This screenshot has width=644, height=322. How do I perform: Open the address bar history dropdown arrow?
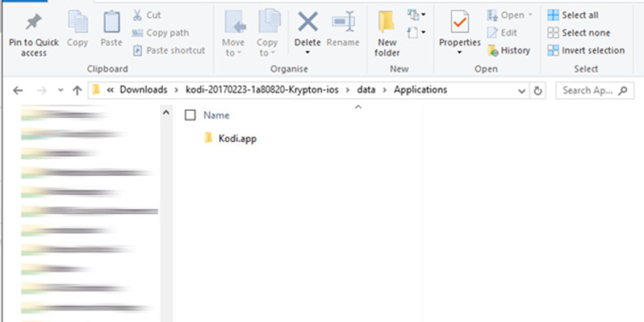[522, 91]
